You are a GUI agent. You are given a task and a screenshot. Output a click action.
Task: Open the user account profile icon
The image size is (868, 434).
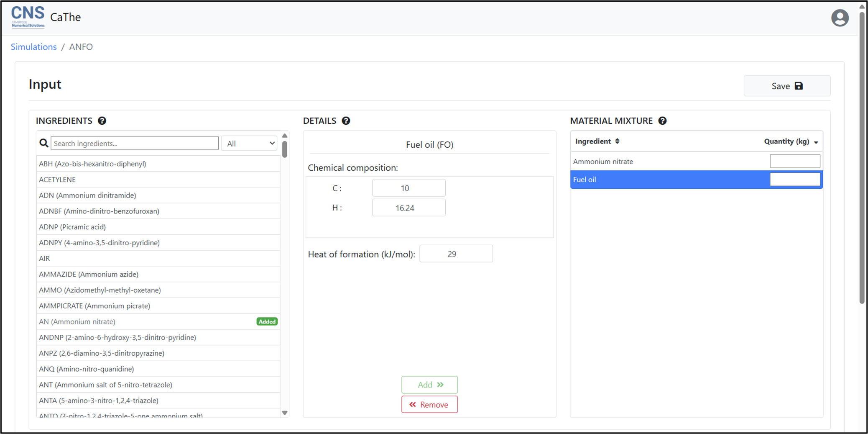click(x=840, y=18)
